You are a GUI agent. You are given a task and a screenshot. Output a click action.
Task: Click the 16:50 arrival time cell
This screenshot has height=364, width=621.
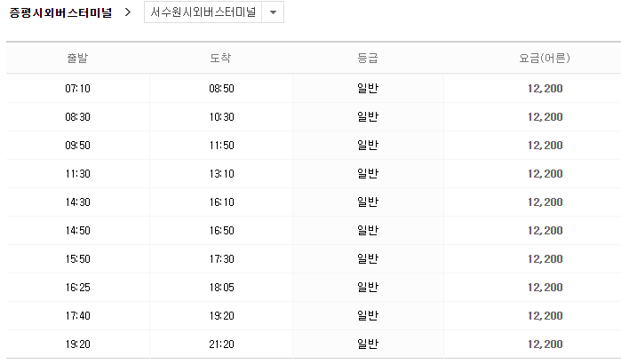tap(221, 231)
